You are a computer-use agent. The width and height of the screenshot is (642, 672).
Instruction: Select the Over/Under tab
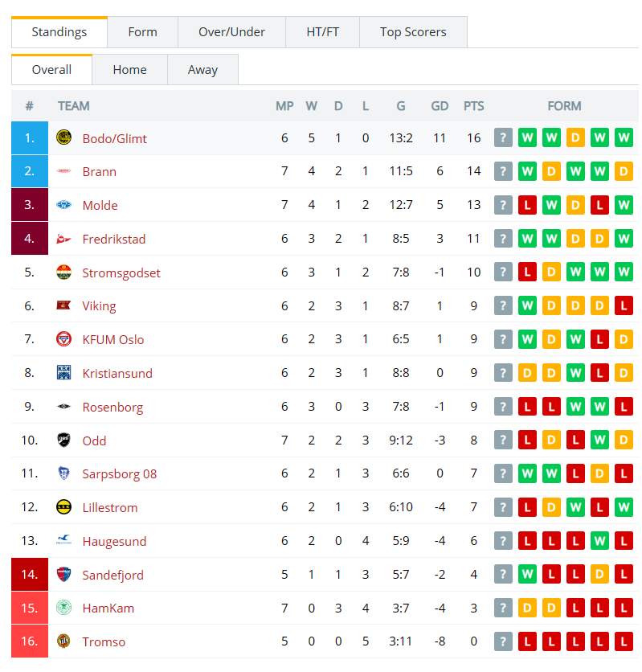(231, 32)
